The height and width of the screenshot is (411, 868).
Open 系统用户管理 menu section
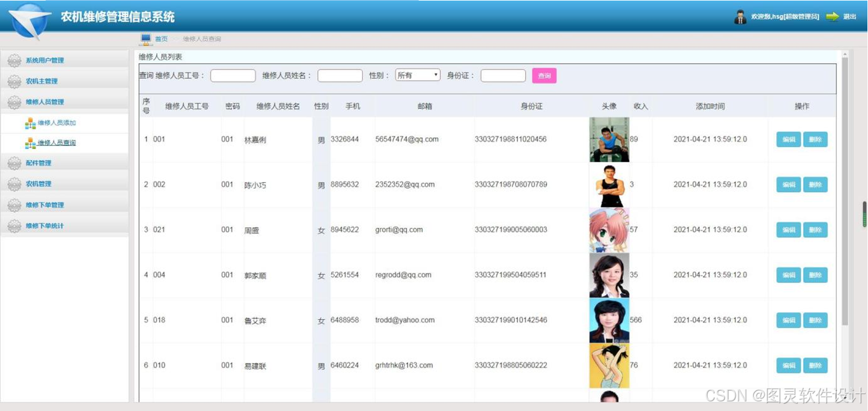64,60
